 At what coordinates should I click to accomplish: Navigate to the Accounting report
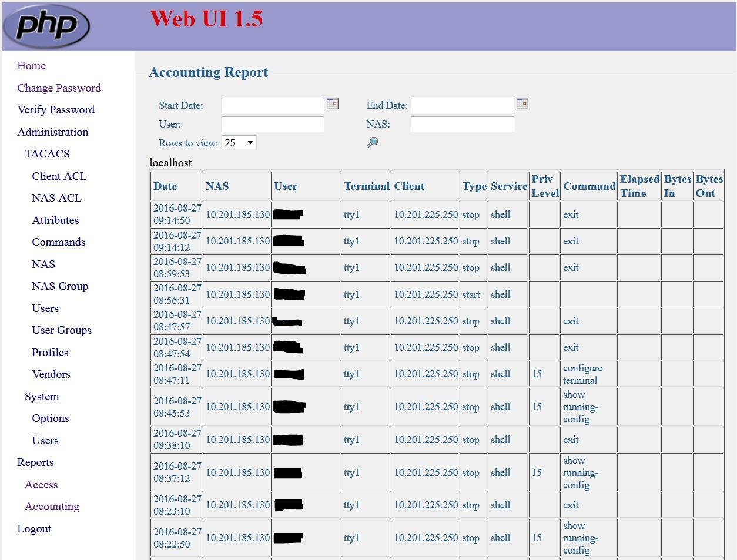pyautogui.click(x=52, y=506)
